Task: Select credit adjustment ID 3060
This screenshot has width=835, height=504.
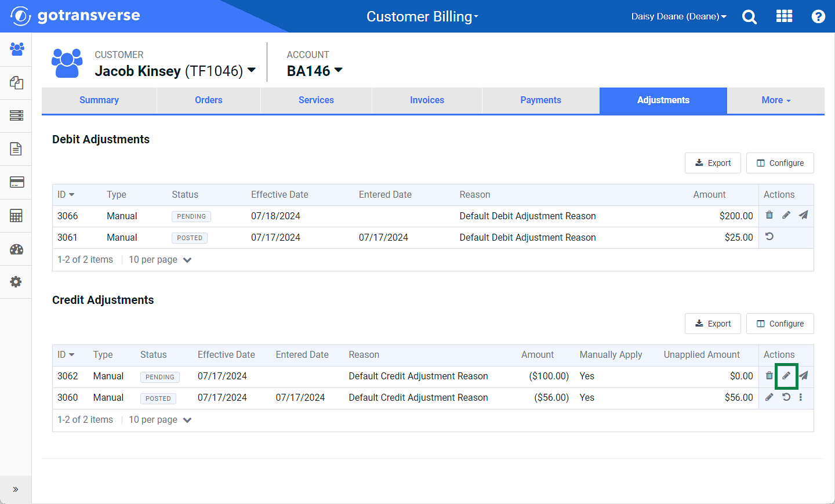Action: click(67, 397)
